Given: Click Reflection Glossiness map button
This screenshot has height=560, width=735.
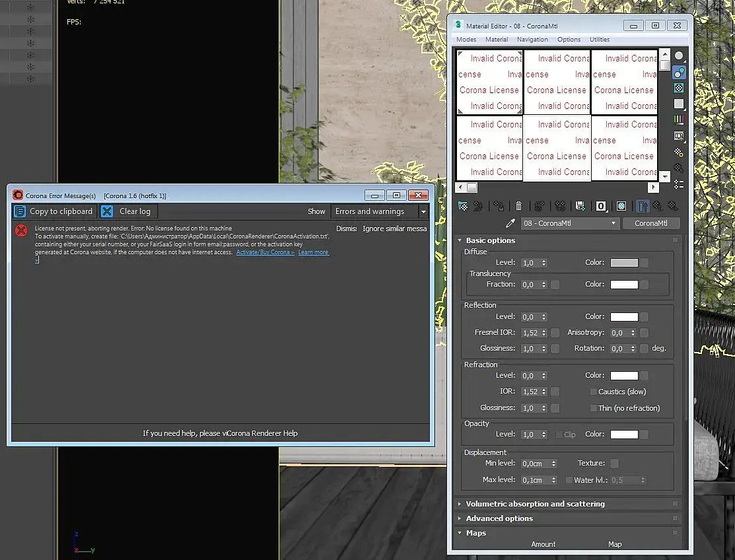Looking at the screenshot, I should [555, 349].
